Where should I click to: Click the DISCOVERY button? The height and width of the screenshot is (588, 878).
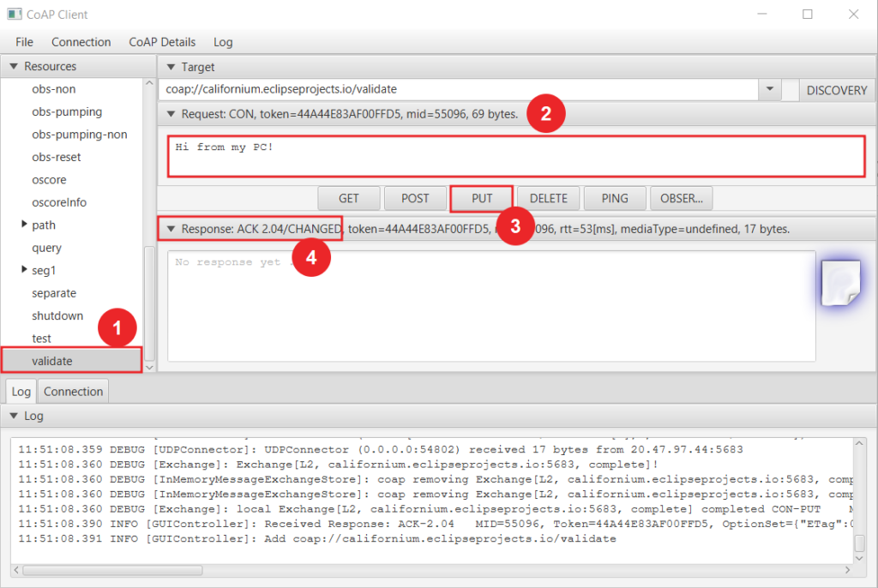click(x=837, y=90)
